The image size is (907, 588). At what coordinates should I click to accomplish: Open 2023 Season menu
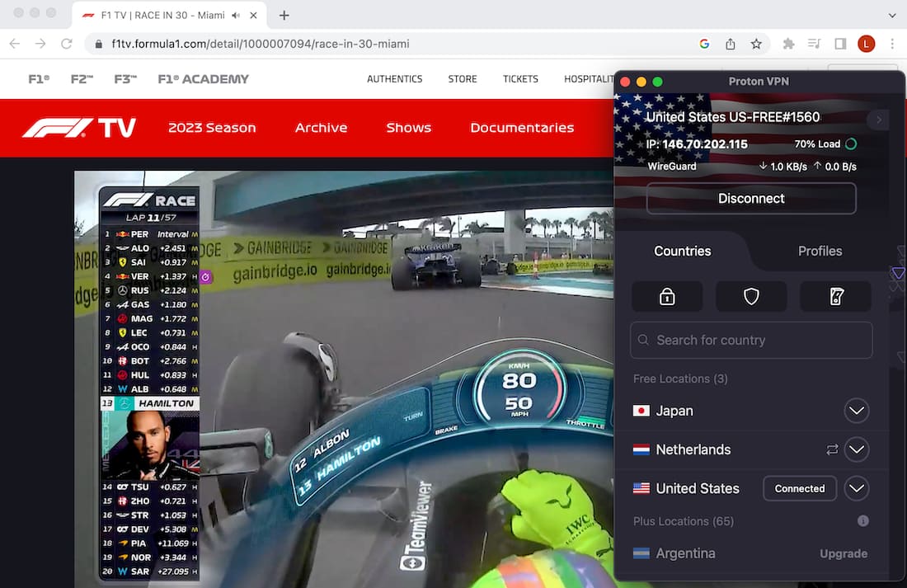coord(212,128)
